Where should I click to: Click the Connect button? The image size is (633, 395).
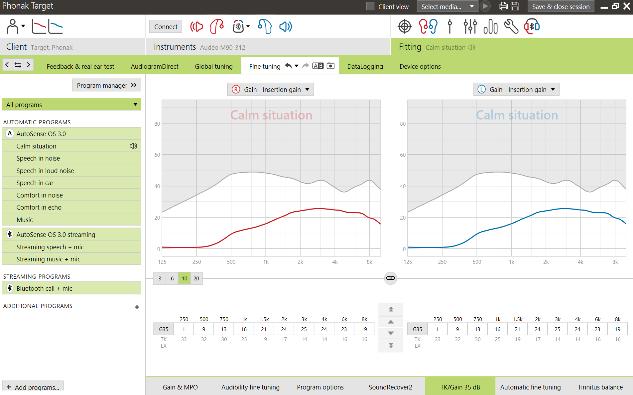pyautogui.click(x=166, y=27)
